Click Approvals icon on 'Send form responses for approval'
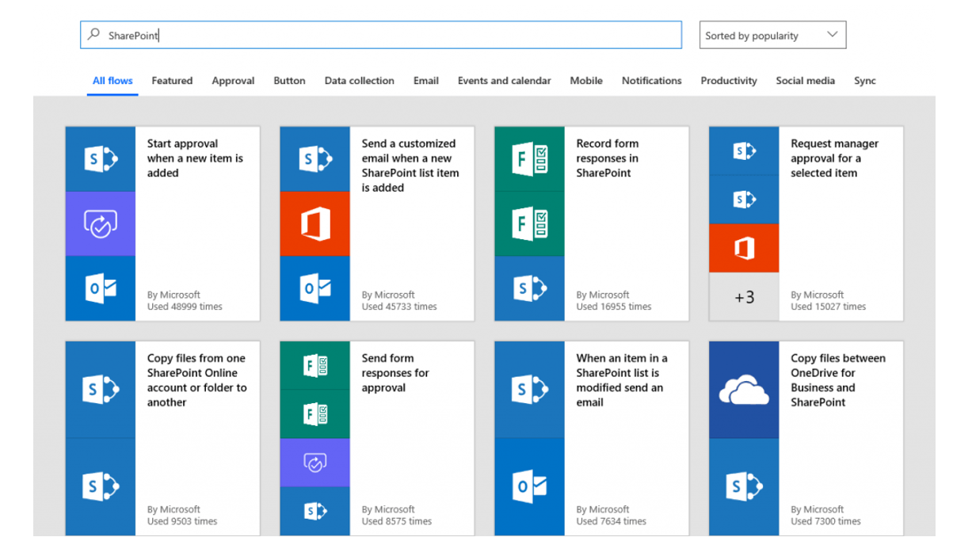This screenshot has height=560, width=972. coord(315,463)
